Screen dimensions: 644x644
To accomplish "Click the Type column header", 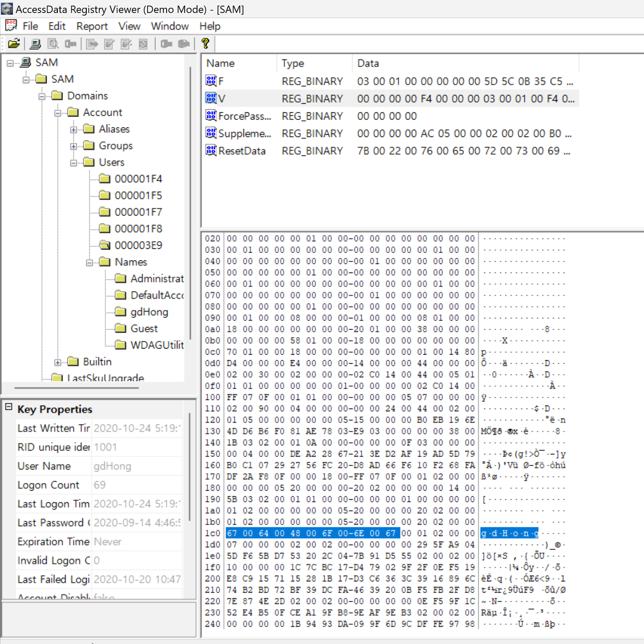I will [314, 63].
